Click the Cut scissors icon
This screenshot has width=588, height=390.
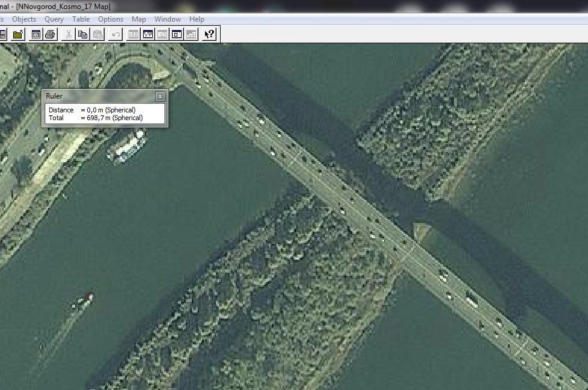[69, 34]
